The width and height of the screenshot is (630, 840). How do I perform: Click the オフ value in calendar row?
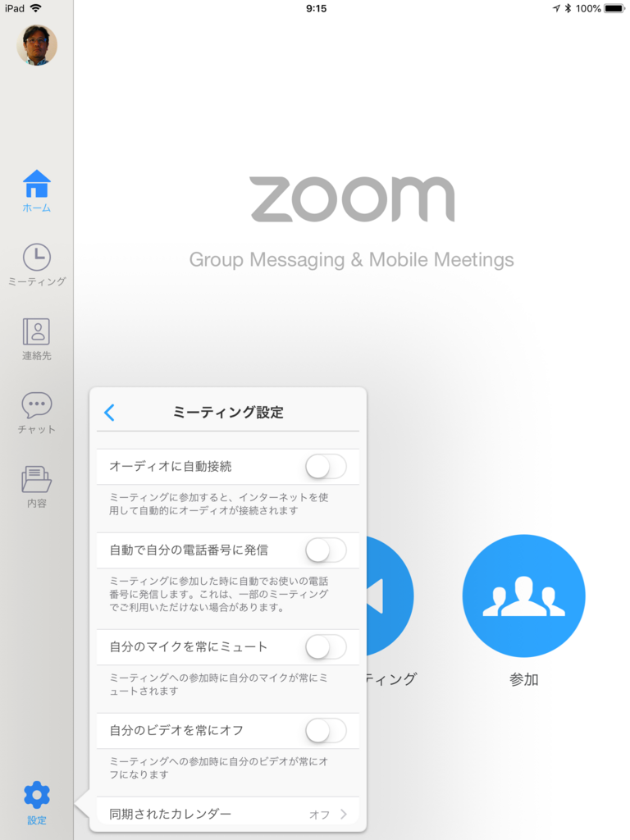[x=319, y=815]
